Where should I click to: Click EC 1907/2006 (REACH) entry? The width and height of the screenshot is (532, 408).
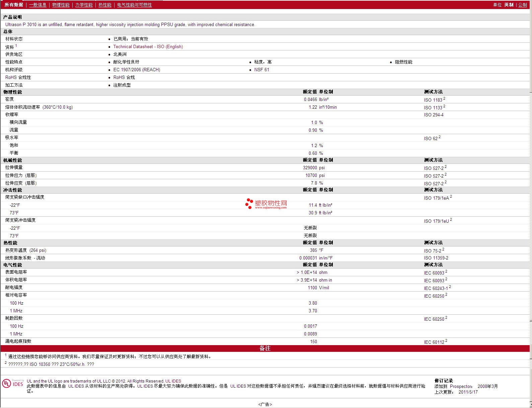pos(137,70)
